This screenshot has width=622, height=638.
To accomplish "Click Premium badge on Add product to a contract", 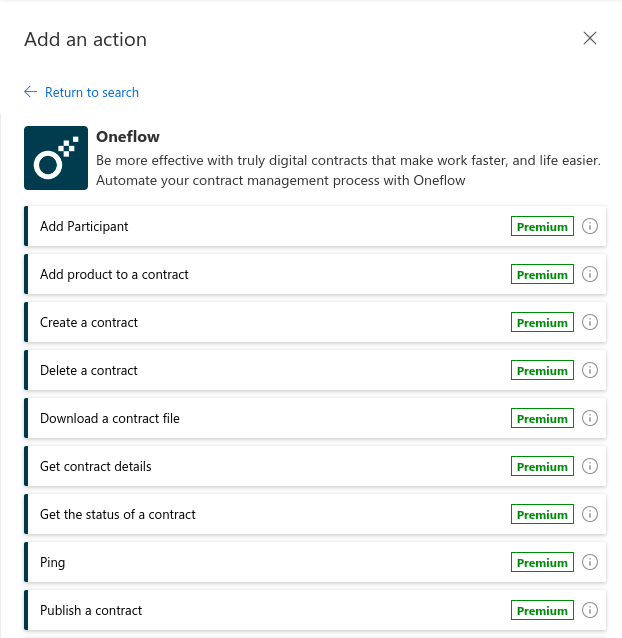I will [x=542, y=274].
